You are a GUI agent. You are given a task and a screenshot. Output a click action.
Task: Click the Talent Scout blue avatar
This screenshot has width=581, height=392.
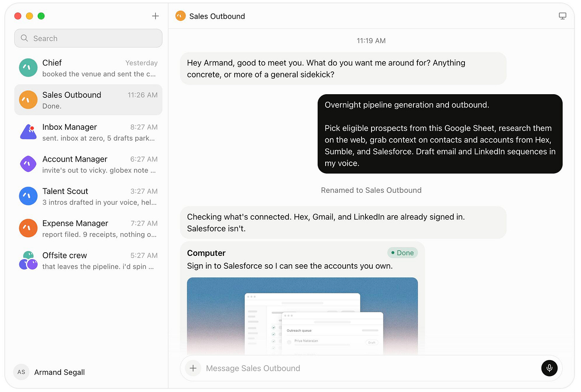pos(28,196)
